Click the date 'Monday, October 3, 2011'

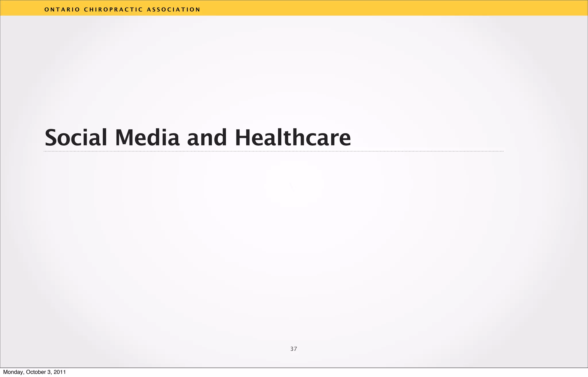pyautogui.click(x=34, y=372)
